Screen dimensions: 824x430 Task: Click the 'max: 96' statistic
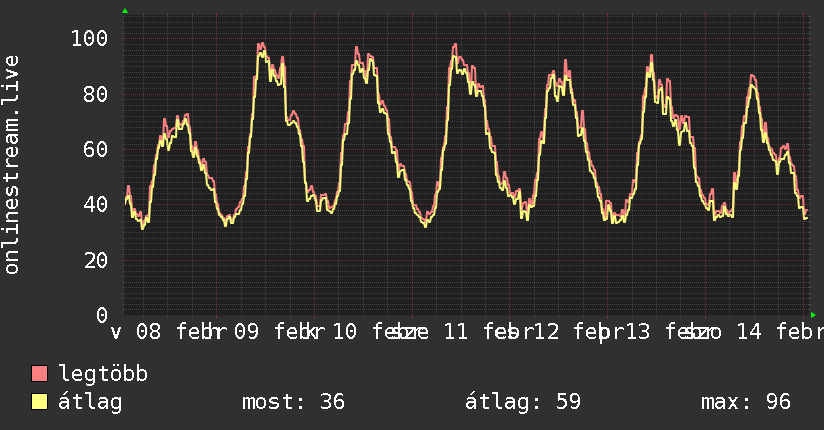(x=746, y=402)
